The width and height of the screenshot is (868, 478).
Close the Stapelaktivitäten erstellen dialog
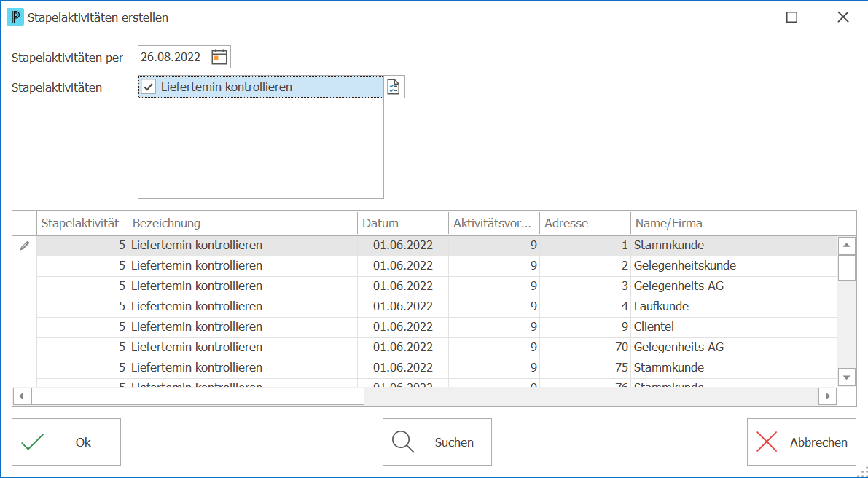843,17
